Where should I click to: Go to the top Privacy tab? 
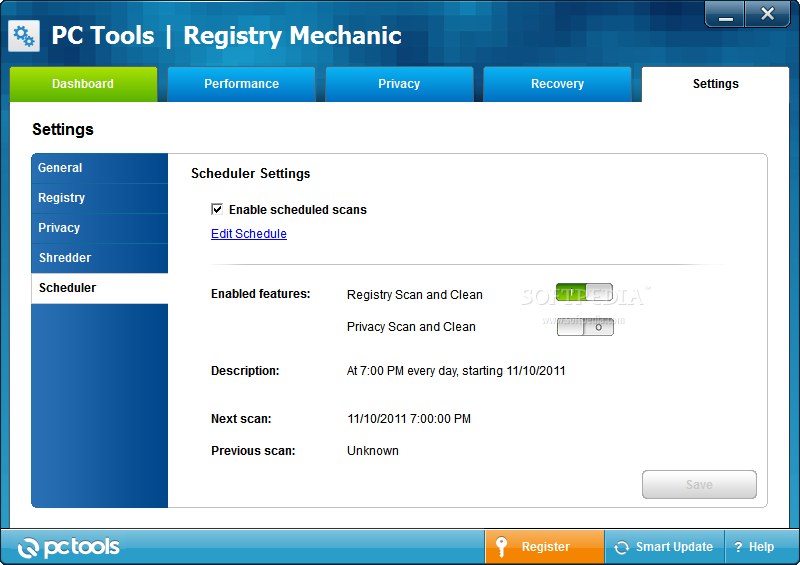click(x=399, y=84)
